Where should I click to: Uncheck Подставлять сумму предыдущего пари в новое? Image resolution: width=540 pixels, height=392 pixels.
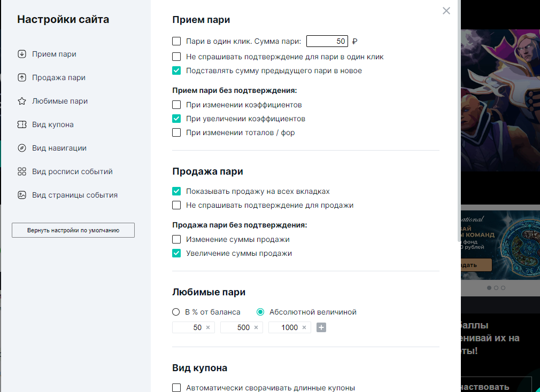coord(176,70)
